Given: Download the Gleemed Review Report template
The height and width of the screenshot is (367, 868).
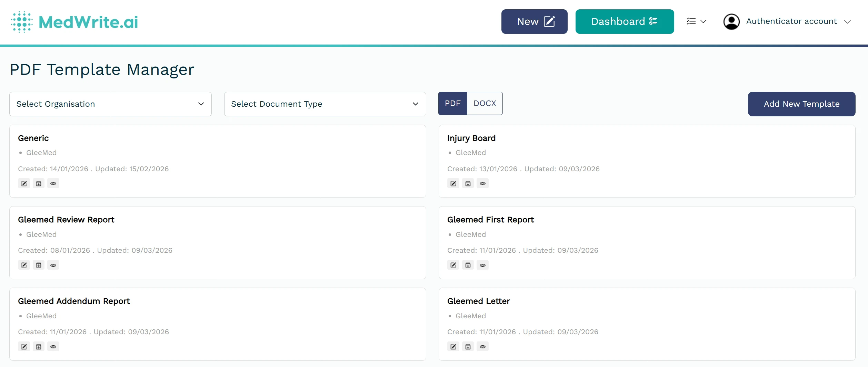Looking at the screenshot, I should [x=39, y=265].
